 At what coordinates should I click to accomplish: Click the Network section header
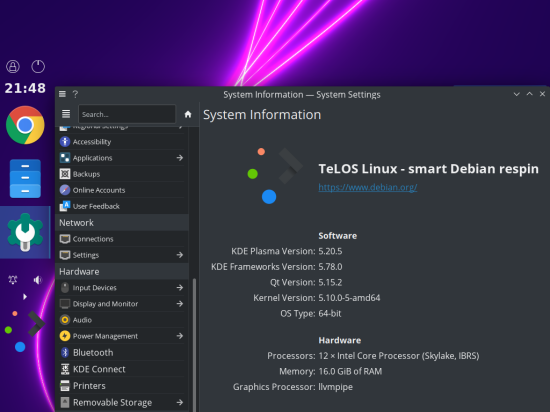[x=122, y=223]
